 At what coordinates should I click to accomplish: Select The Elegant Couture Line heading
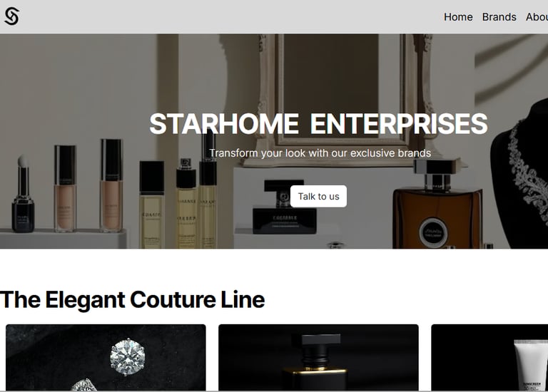[133, 299]
